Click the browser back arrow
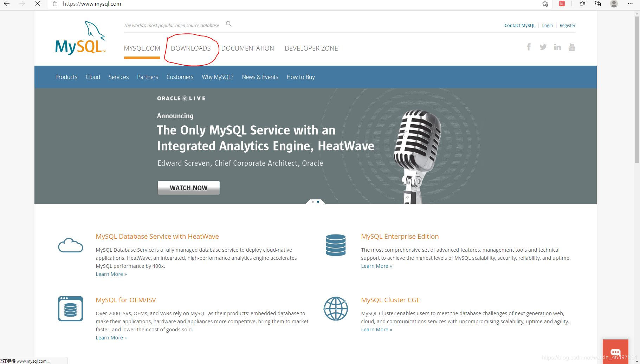 coord(6,4)
